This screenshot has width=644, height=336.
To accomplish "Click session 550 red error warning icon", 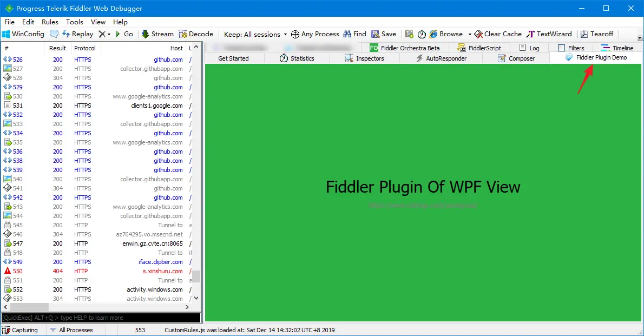I will coord(8,271).
